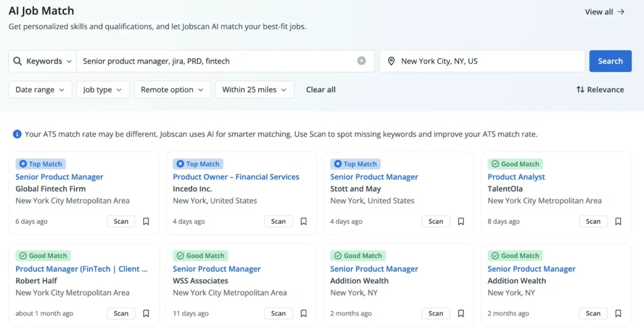This screenshot has width=644, height=330.
Task: Bookmark the Global Fintech Firm job
Action: 146,222
